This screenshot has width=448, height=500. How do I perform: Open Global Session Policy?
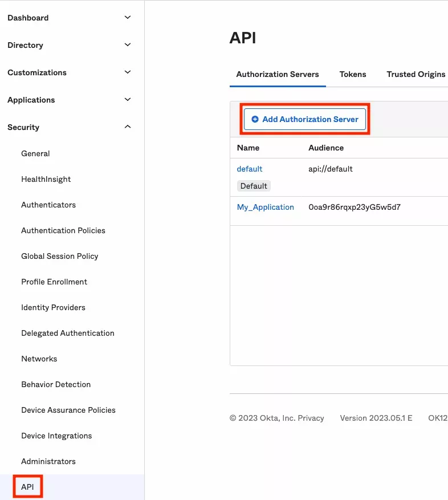coord(60,257)
